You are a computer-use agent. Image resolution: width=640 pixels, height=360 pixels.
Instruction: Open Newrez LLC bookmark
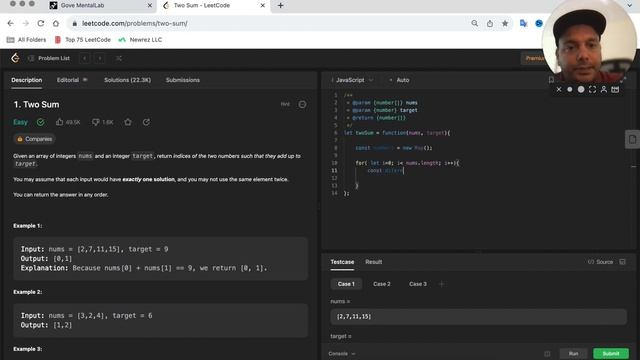[x=140, y=40]
